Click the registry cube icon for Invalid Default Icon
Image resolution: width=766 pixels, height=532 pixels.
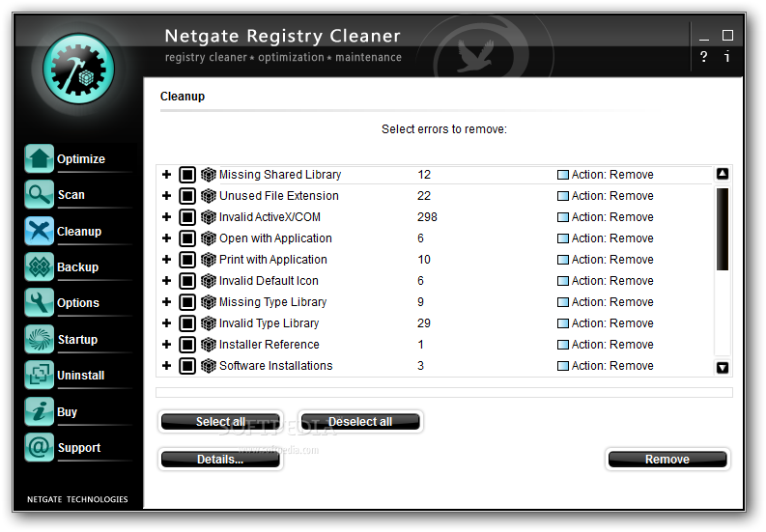tap(209, 281)
